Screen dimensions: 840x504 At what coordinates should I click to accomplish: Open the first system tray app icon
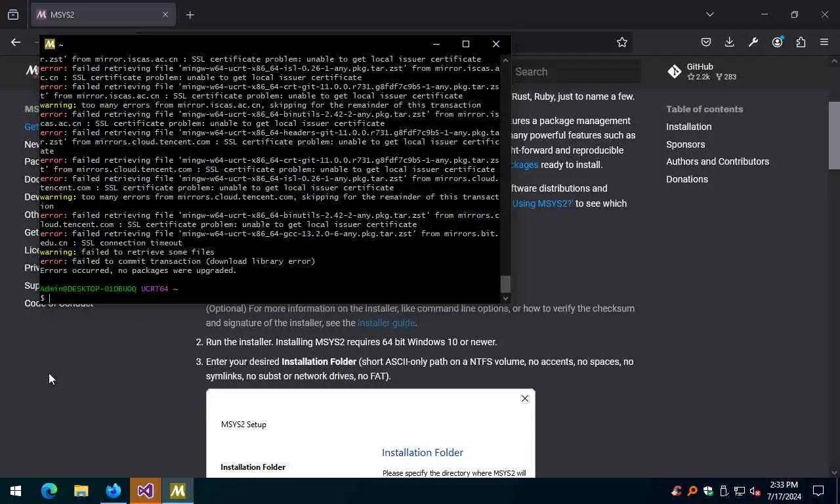(x=677, y=491)
